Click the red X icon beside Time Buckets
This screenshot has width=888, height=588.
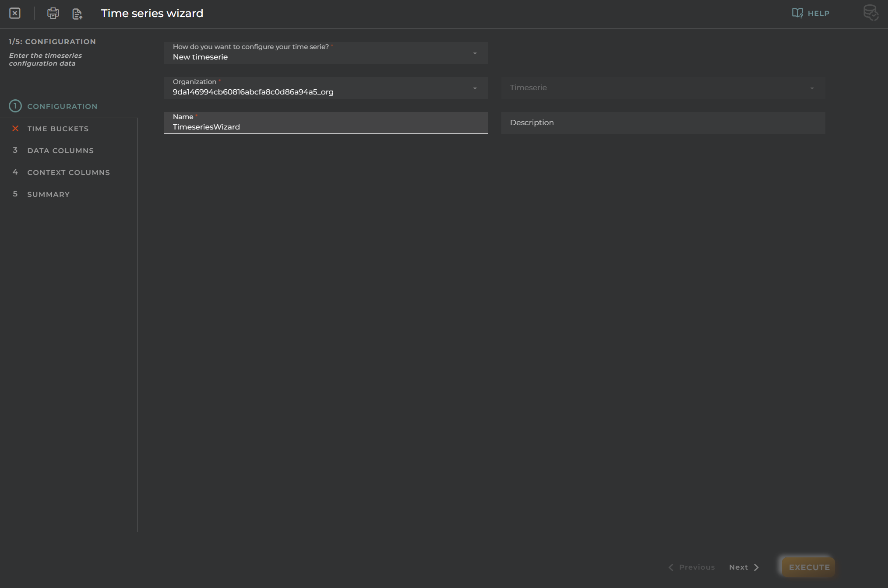(15, 128)
